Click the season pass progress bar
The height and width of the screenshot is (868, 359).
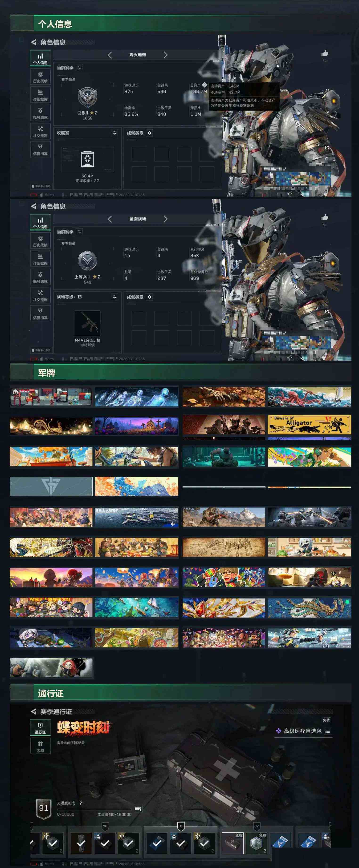(x=94, y=809)
